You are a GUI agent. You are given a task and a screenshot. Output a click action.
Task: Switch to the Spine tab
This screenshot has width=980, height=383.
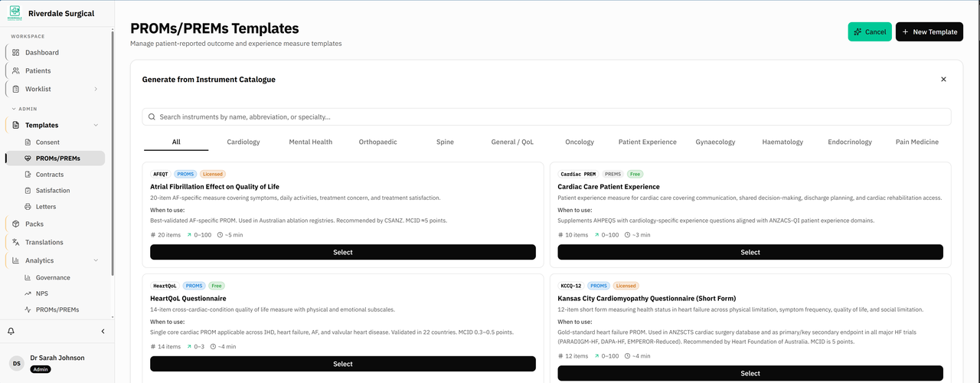click(445, 142)
